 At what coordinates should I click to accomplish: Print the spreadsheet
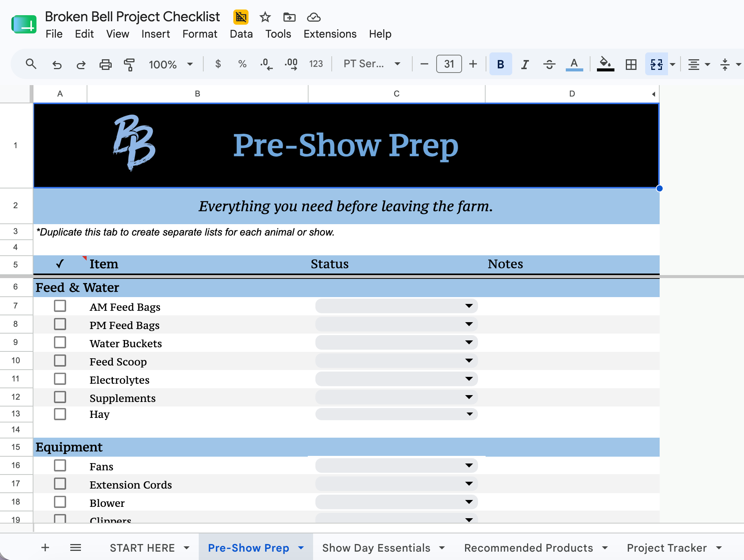coord(105,64)
